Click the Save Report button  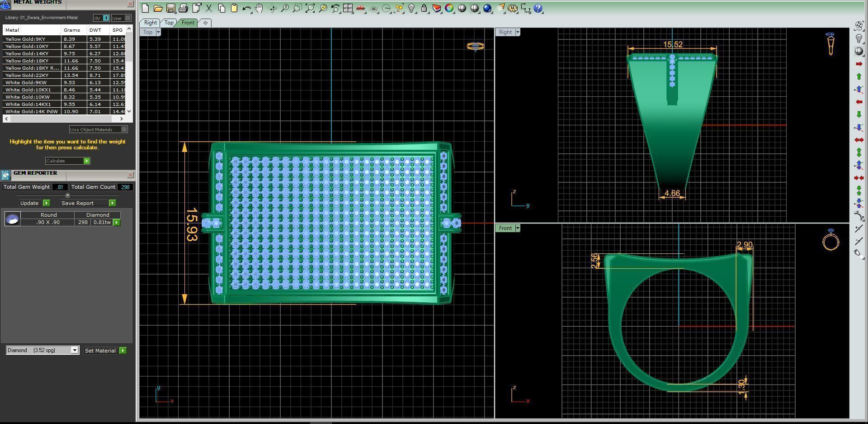point(88,203)
